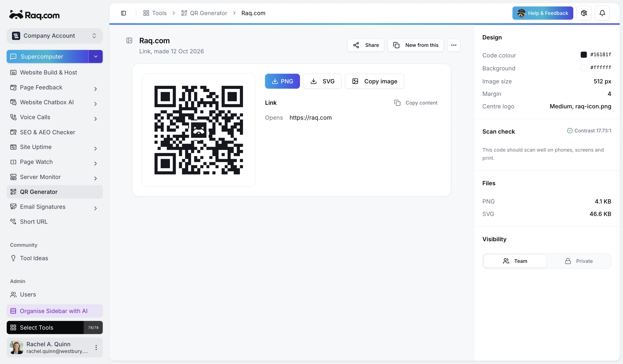Screen dimensions: 623x364
Task: Open SEO & AEO Checker
Action: [x=55, y=132]
